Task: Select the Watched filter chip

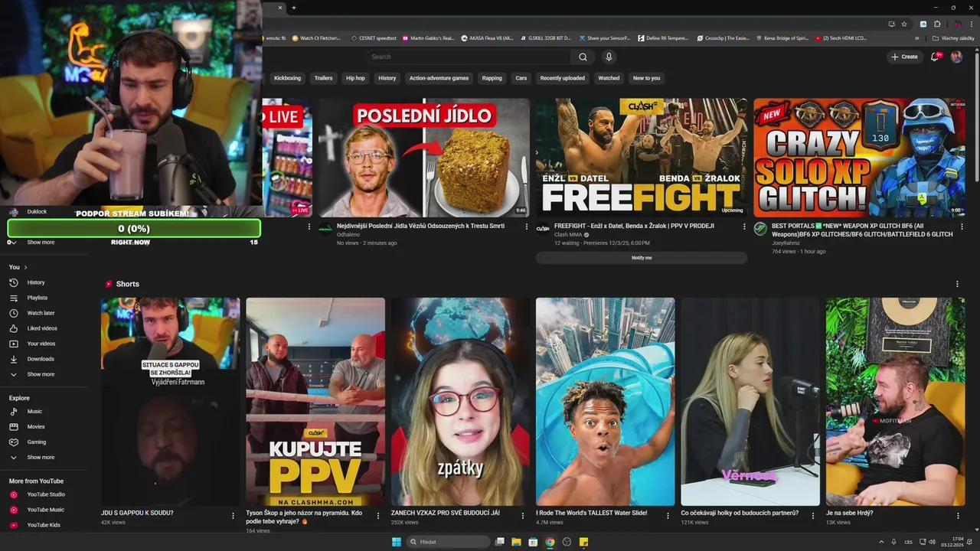Action: 609,78
